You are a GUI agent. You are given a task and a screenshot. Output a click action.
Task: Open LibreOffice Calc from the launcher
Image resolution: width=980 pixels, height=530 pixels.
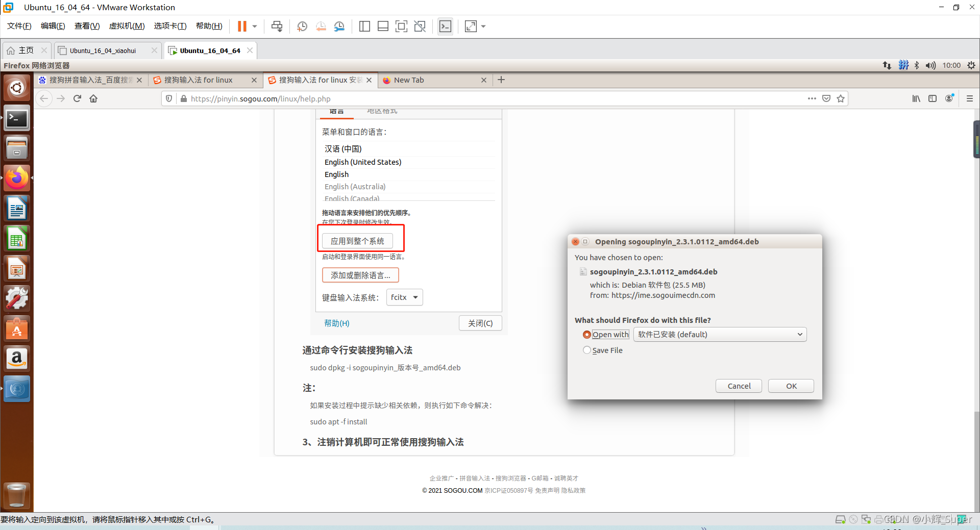[x=17, y=238]
